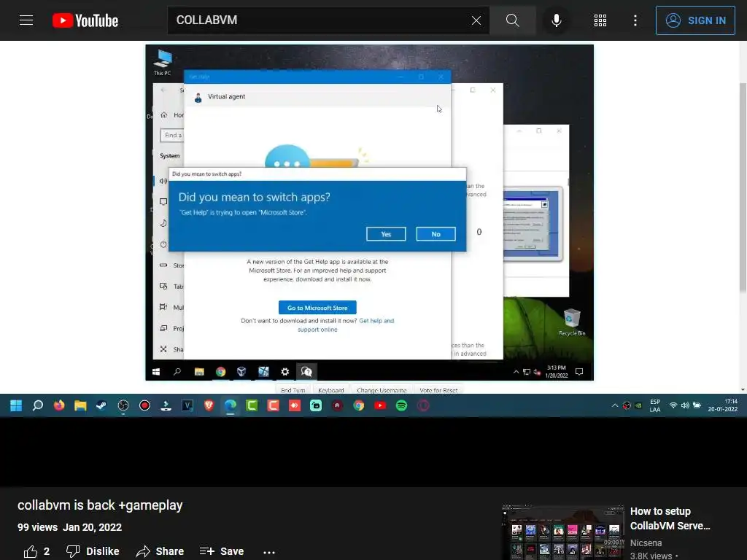Open VM notification center icon
747x560 pixels.
tap(579, 371)
